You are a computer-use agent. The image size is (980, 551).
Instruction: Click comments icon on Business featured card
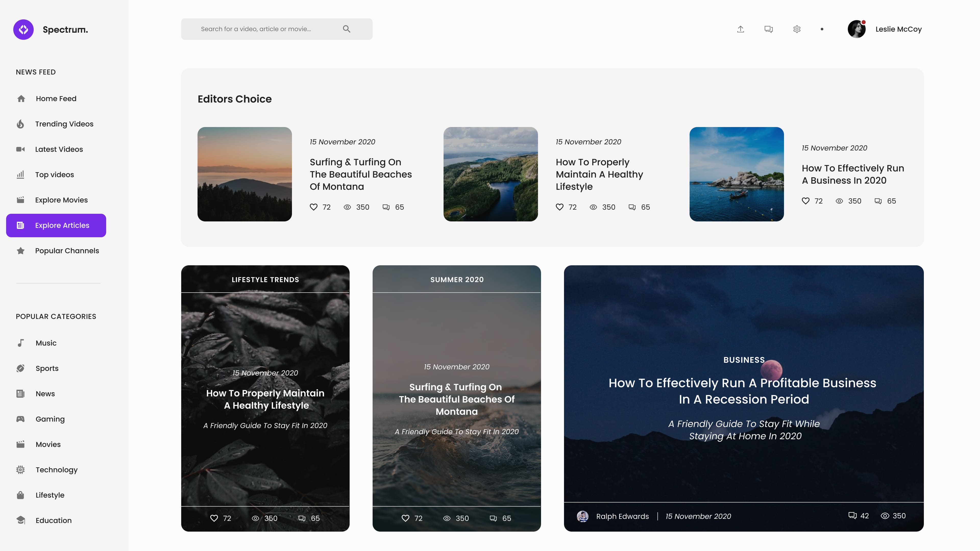pyautogui.click(x=853, y=516)
